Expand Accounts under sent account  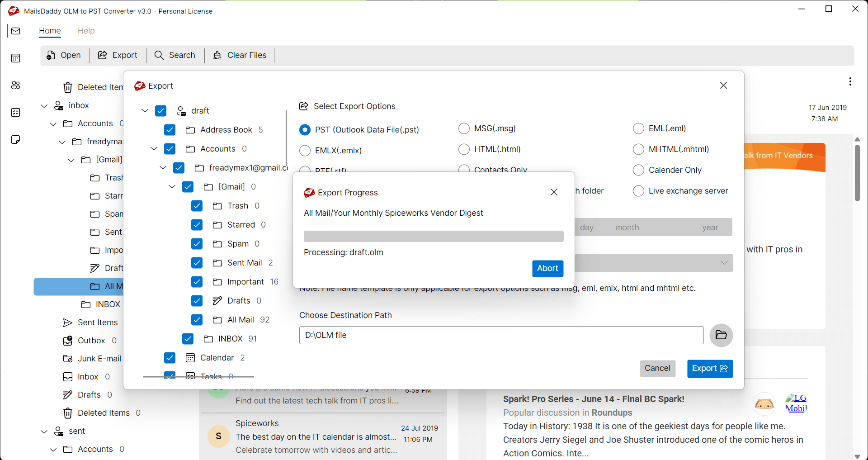coord(53,449)
